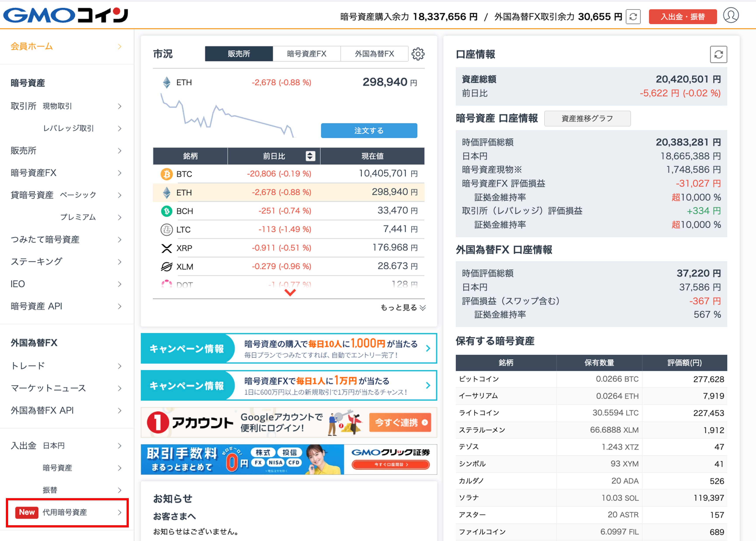Screen dimensions: 756x541
Task: Click the New badge beside 代用暗号資産
Action: (x=27, y=512)
